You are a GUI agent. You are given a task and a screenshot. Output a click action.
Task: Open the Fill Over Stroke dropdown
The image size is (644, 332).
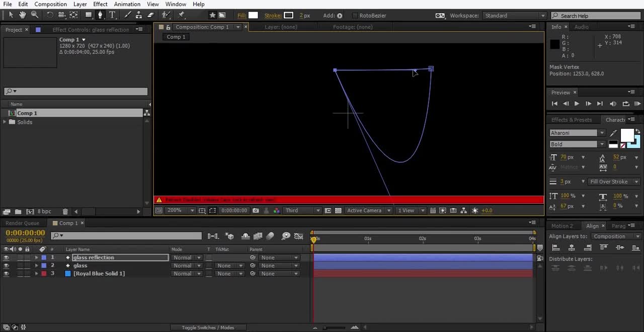click(614, 182)
